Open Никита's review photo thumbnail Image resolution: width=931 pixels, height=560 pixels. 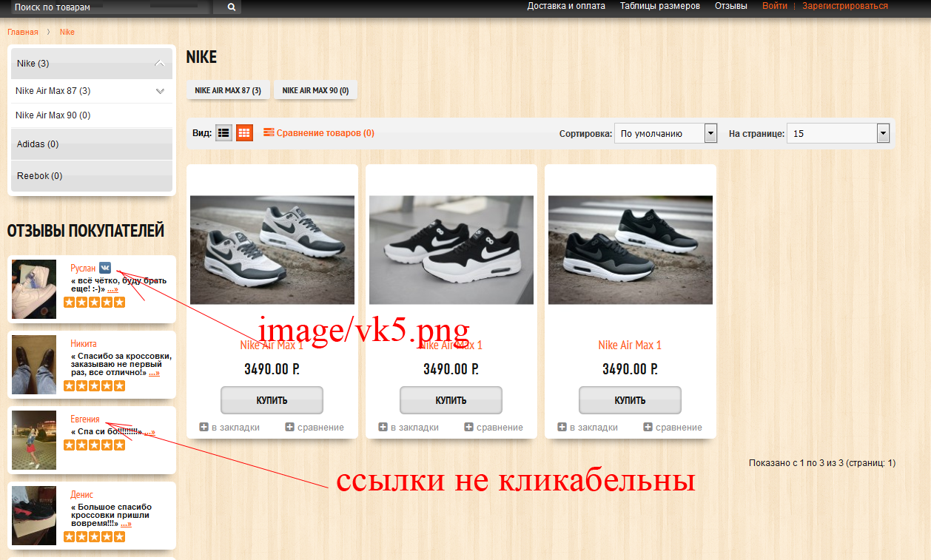coord(34,365)
